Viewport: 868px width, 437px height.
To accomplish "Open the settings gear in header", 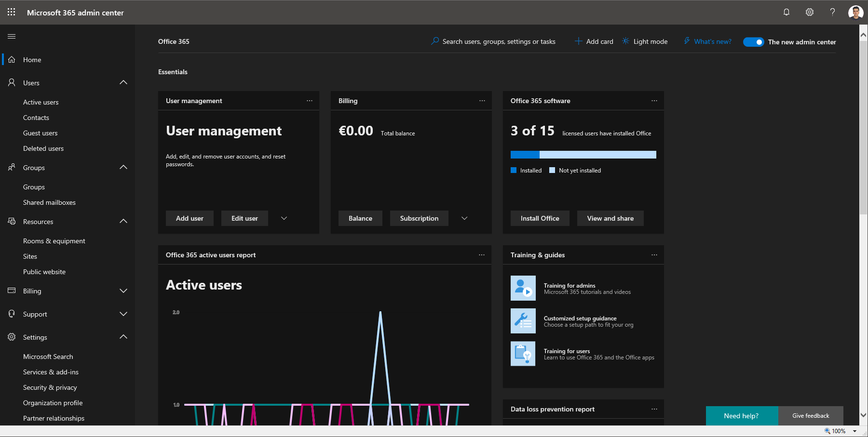I will point(810,12).
